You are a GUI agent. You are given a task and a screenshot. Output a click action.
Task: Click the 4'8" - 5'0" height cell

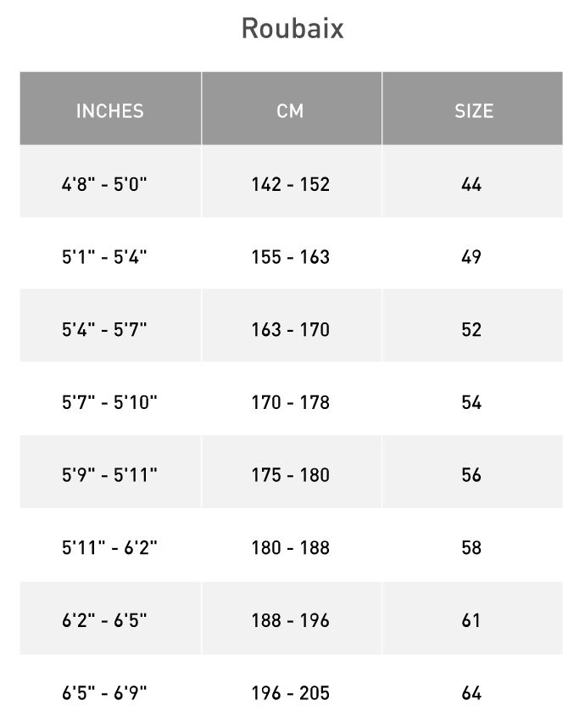tap(104, 184)
